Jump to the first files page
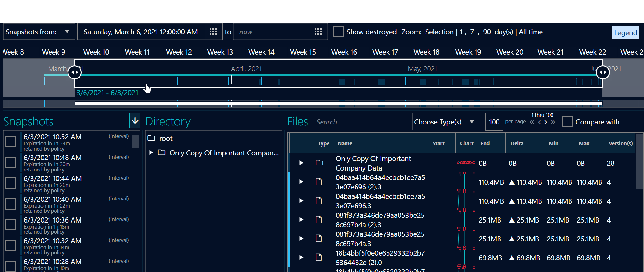644x272 pixels. point(532,122)
